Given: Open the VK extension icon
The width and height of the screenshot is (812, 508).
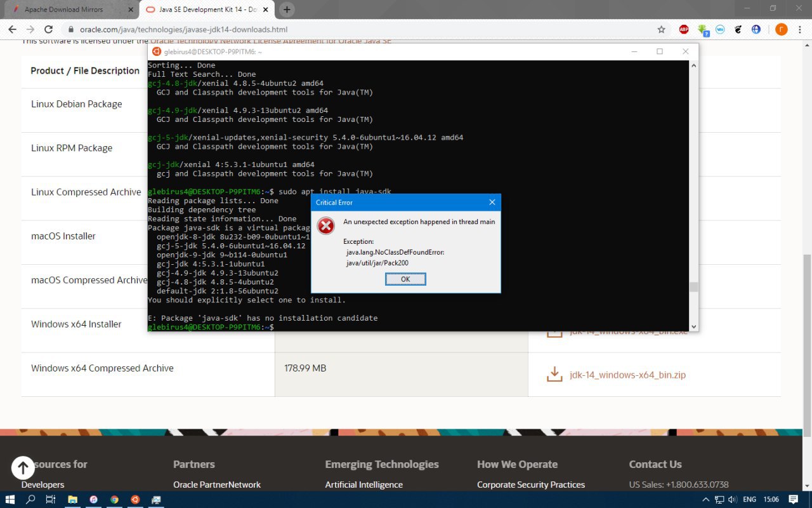Looking at the screenshot, I should coord(720,29).
